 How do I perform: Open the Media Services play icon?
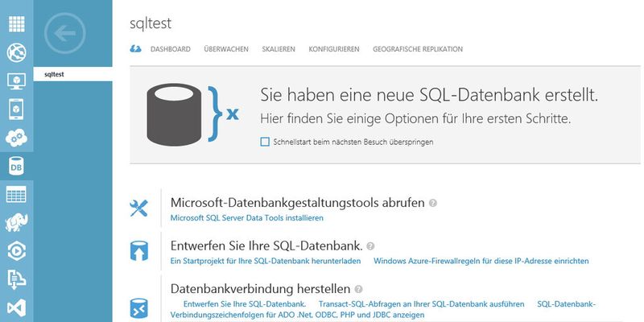point(16,251)
